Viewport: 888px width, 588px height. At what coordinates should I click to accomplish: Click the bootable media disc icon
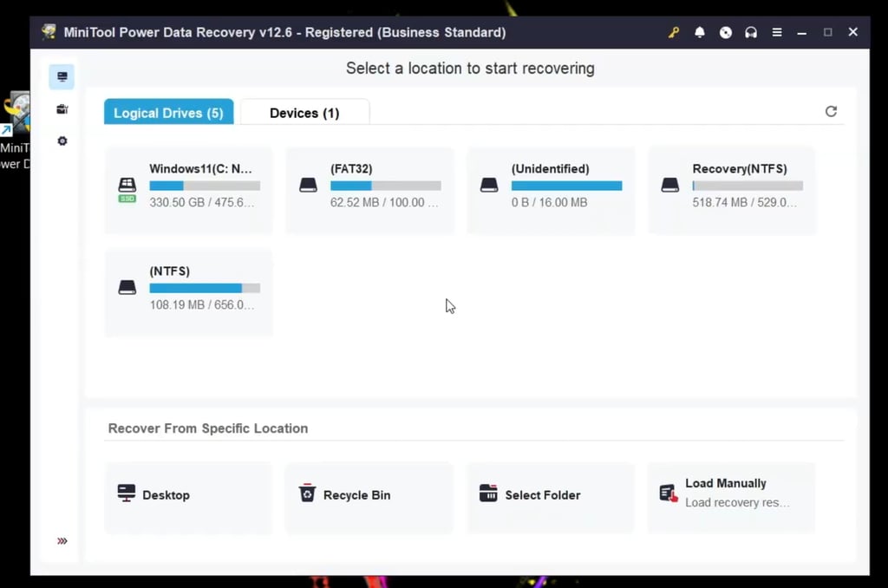point(726,32)
